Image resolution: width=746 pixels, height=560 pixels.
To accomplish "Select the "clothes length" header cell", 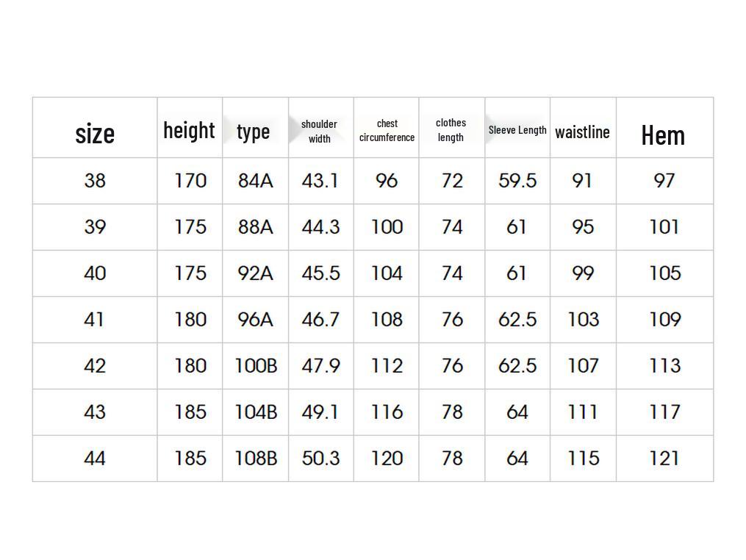I will point(451,129).
